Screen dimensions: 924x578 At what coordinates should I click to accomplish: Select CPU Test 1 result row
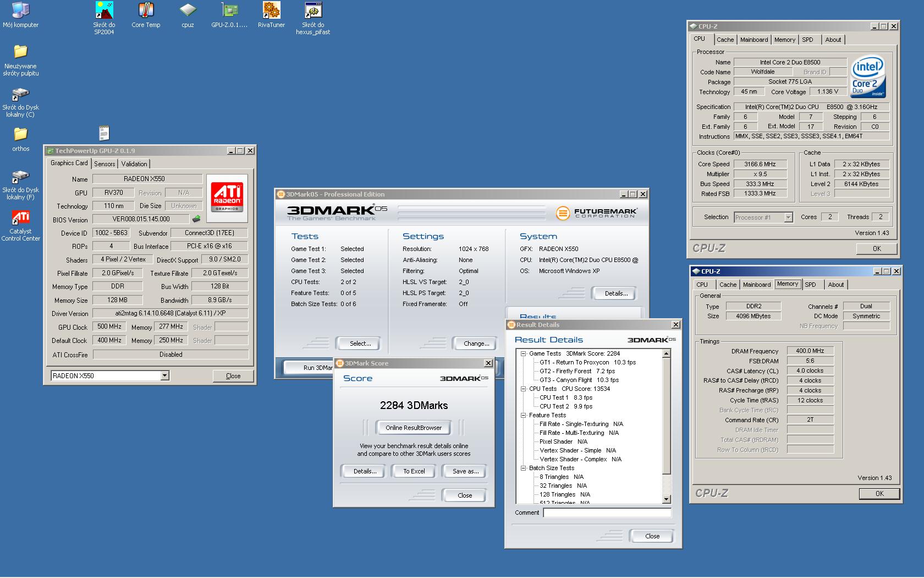coord(565,397)
